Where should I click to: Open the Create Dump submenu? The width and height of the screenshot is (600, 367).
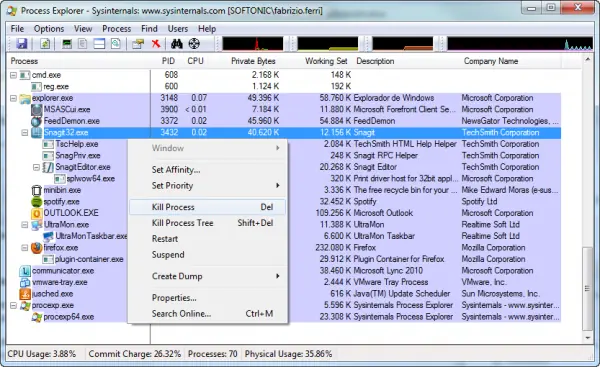(x=207, y=276)
